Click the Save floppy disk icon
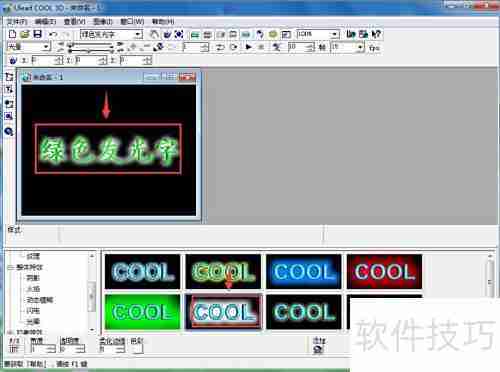Image resolution: width=500 pixels, height=372 pixels. (38, 34)
